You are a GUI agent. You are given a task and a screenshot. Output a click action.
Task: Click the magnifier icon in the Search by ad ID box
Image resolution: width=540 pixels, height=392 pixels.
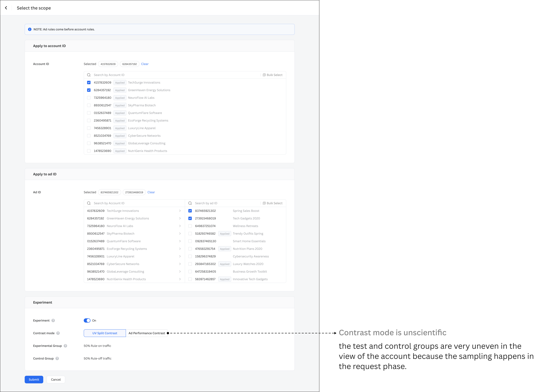tap(190, 203)
